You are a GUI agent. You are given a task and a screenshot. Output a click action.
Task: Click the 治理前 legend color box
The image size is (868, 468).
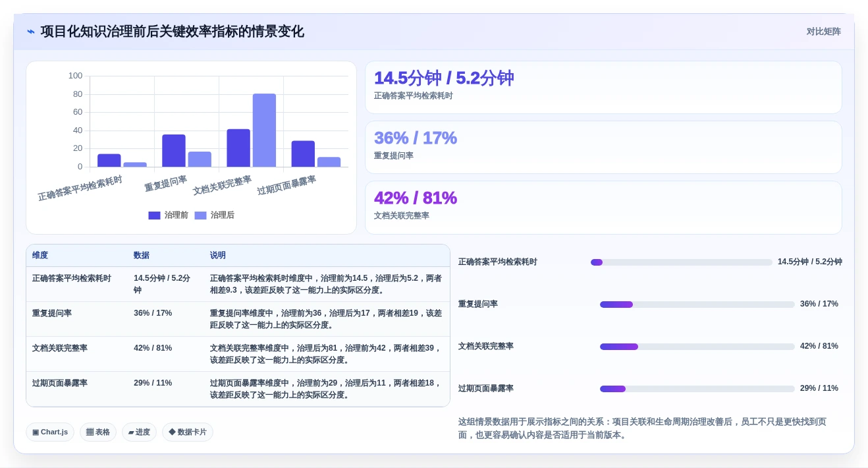155,216
